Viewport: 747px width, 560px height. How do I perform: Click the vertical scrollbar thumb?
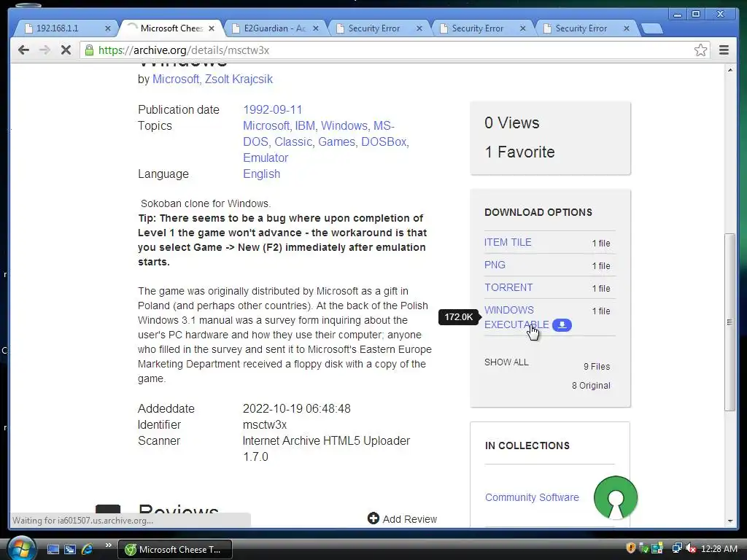[729, 322]
